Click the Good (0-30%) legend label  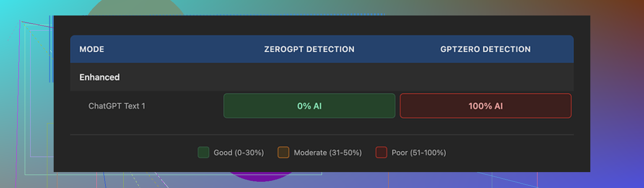(239, 153)
